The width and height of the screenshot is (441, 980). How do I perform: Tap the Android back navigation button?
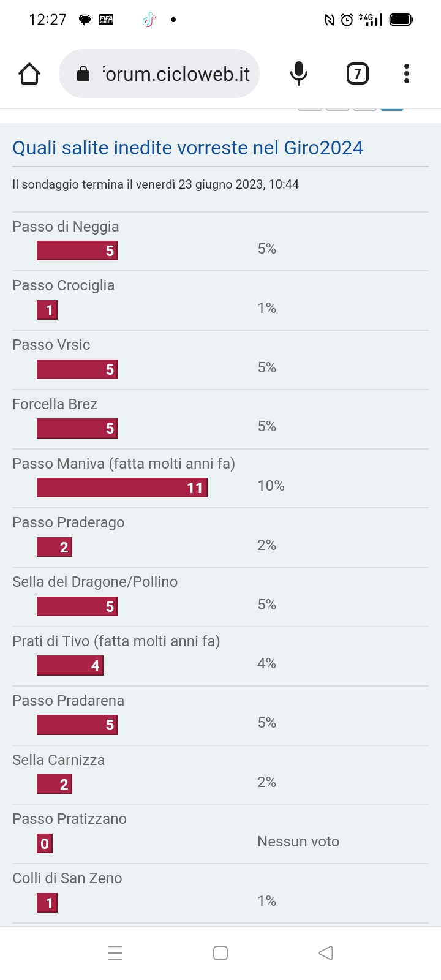tap(326, 953)
